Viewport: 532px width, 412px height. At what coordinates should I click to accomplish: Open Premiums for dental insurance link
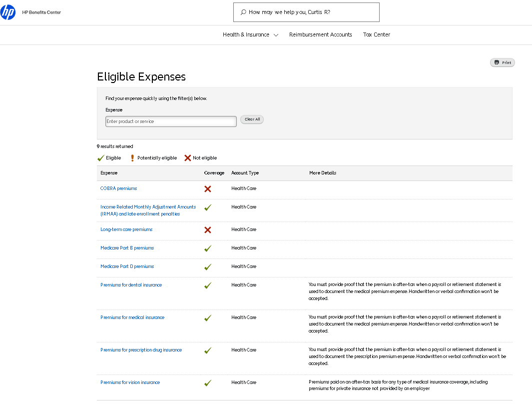(131, 285)
